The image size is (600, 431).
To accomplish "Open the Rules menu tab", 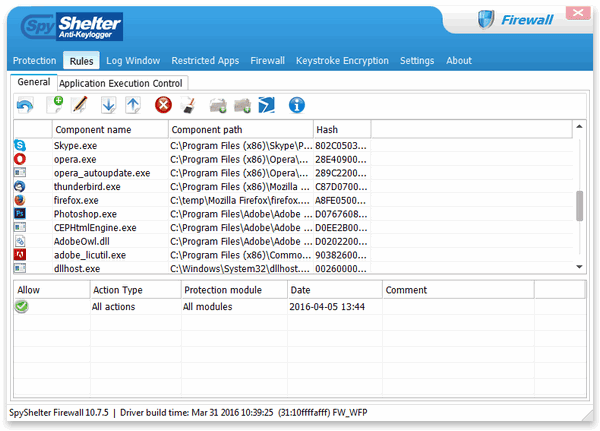I will point(82,61).
